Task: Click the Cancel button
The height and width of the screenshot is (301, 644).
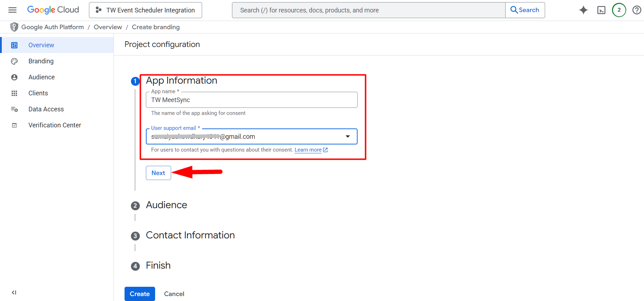Action: click(x=174, y=294)
